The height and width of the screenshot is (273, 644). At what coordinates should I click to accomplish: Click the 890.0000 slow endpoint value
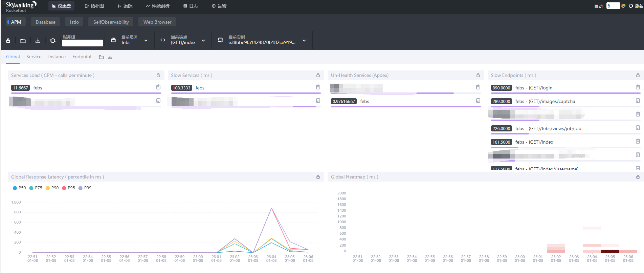(x=502, y=88)
